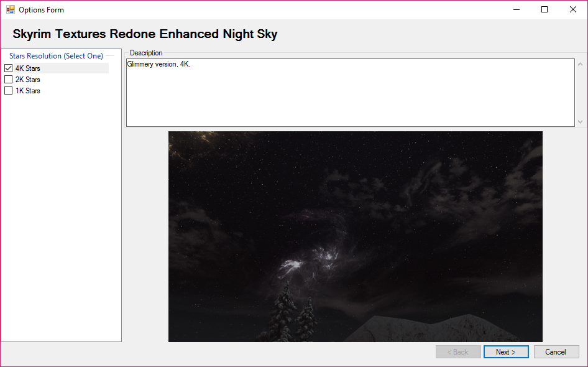This screenshot has width=588, height=367.
Task: Click the "Glimmery version, 4K." text
Action: (x=158, y=64)
